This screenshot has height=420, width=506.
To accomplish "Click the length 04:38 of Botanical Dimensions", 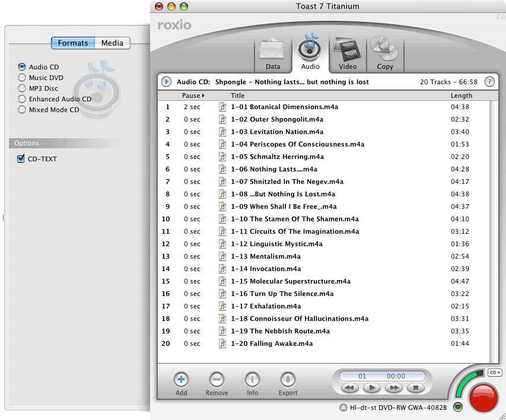I will click(460, 107).
